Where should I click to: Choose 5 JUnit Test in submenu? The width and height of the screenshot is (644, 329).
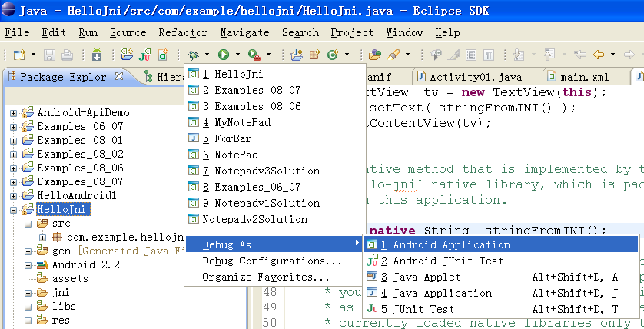[501, 309]
